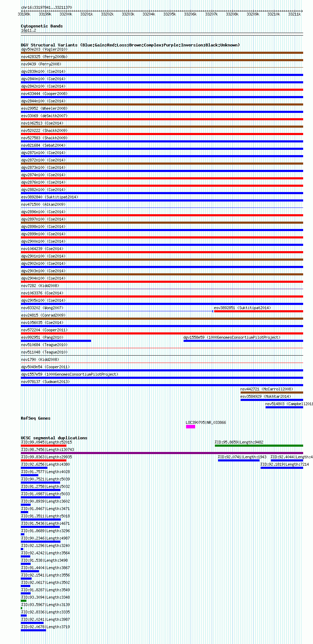This screenshot has height=644, width=313.
Task: Click nsv1062513 (Coe2014) variant label
Action: click(x=42, y=123)
